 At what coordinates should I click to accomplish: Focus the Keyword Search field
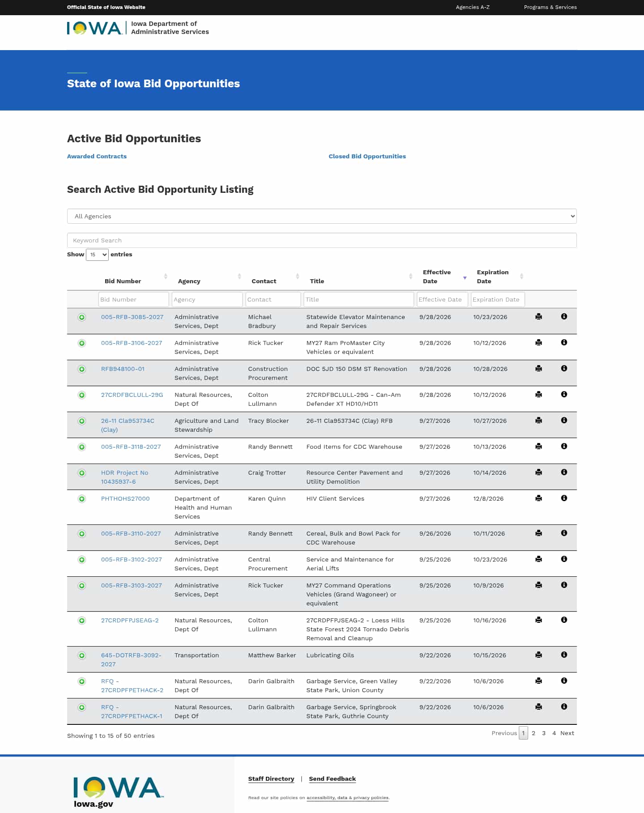coord(322,240)
